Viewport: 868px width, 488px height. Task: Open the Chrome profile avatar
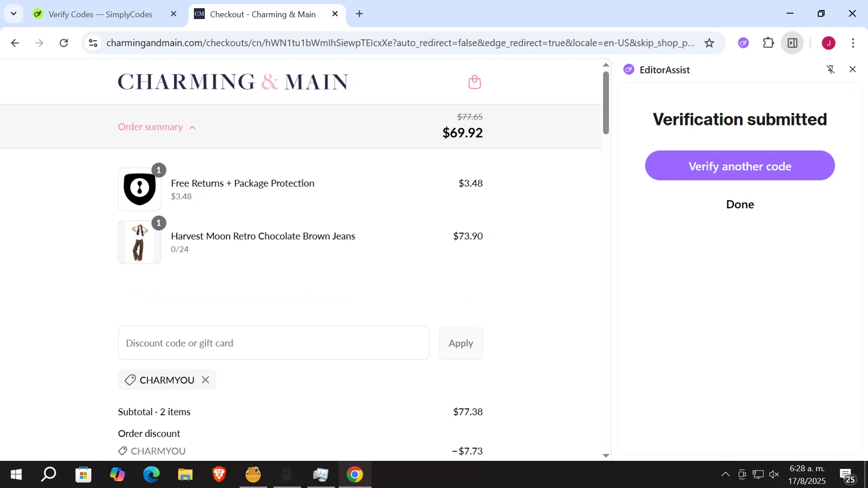829,43
